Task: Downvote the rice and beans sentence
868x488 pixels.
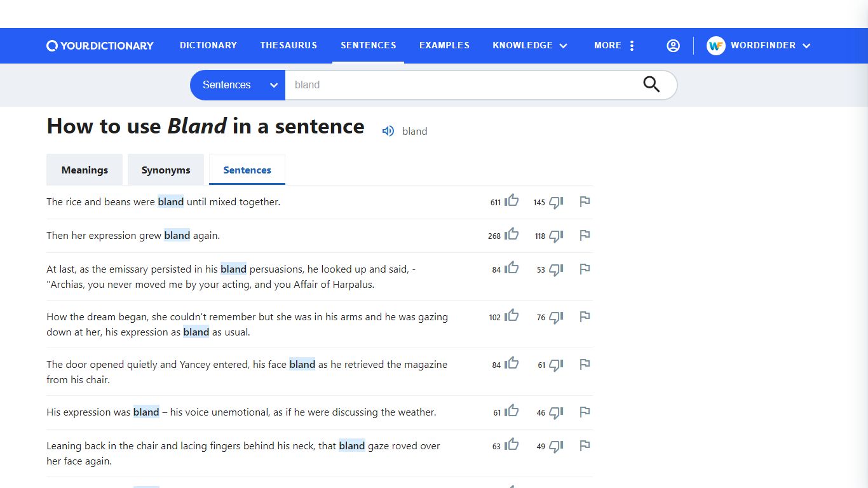Action: point(556,203)
